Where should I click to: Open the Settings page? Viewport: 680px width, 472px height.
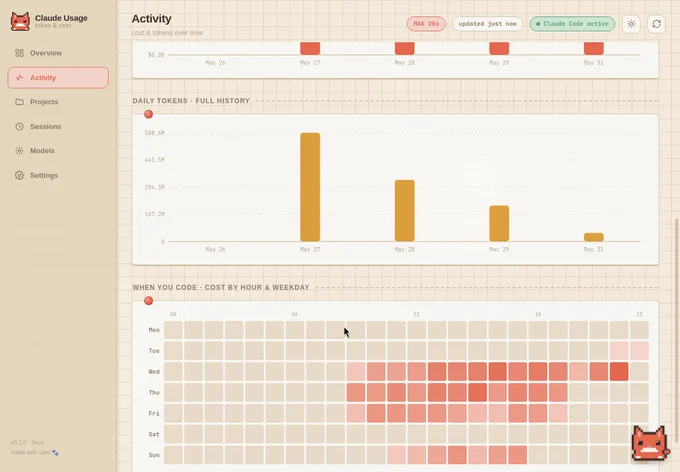pos(58,175)
